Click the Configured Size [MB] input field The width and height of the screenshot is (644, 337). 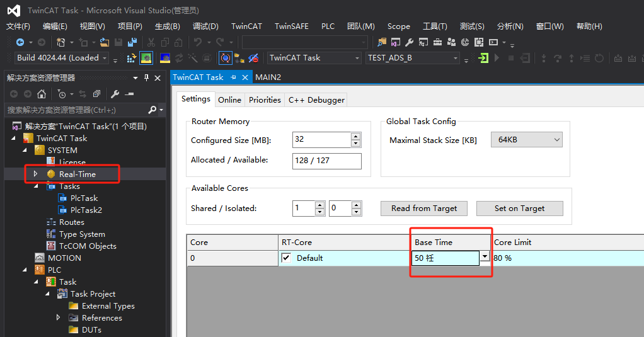(321, 140)
